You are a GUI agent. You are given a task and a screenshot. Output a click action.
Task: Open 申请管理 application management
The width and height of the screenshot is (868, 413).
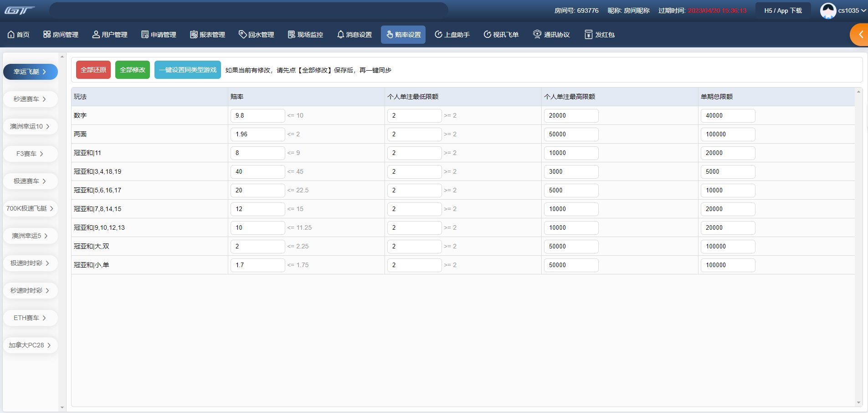(x=159, y=35)
